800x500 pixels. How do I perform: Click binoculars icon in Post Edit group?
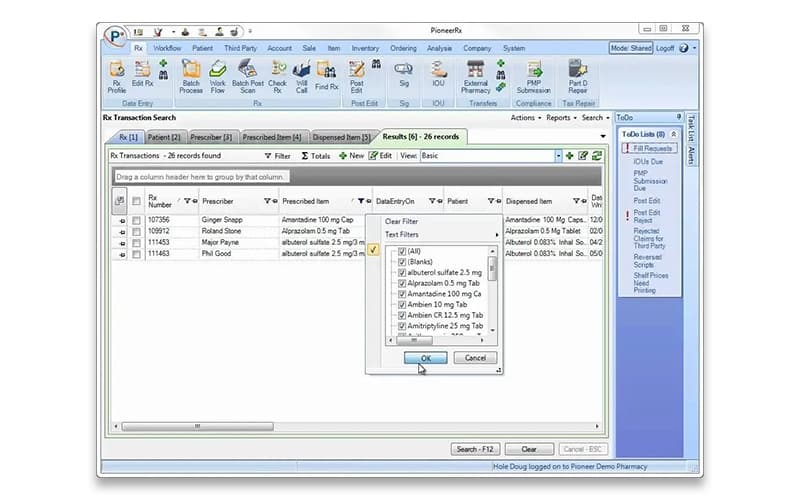click(376, 64)
